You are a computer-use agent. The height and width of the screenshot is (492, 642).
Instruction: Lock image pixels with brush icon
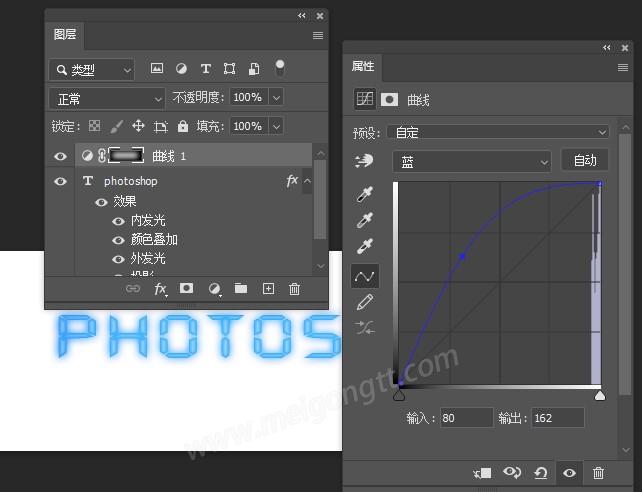[117, 126]
